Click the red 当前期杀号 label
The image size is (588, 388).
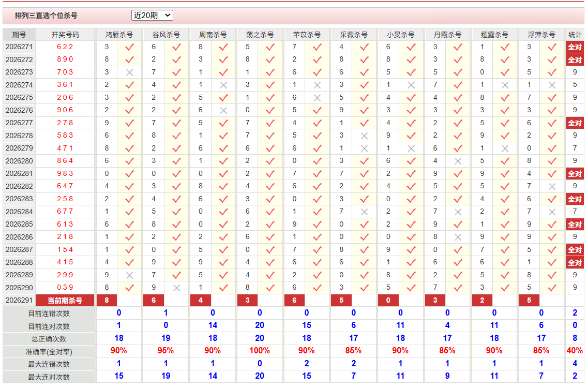click(x=65, y=301)
